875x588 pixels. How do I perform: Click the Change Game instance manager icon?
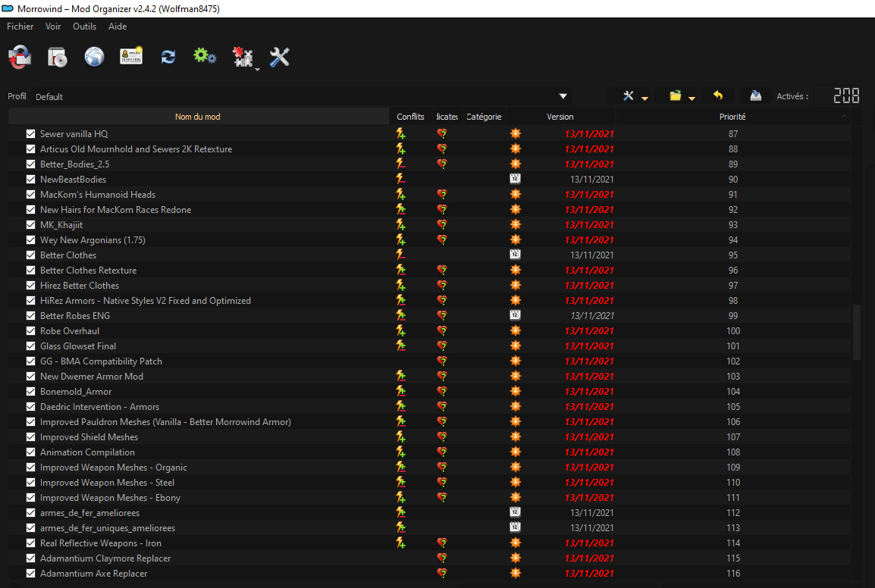[x=20, y=57]
